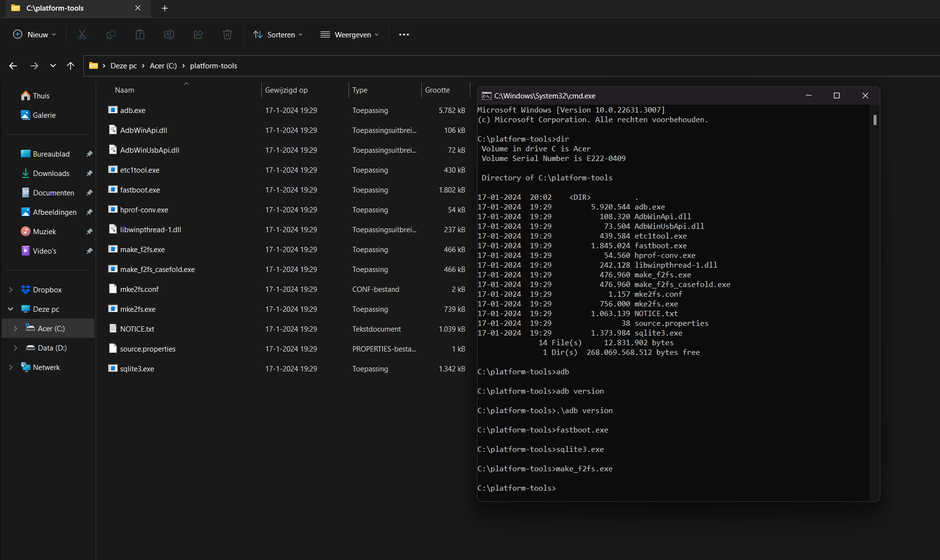Click the Paste clipboard icon
940x560 pixels.
(140, 34)
